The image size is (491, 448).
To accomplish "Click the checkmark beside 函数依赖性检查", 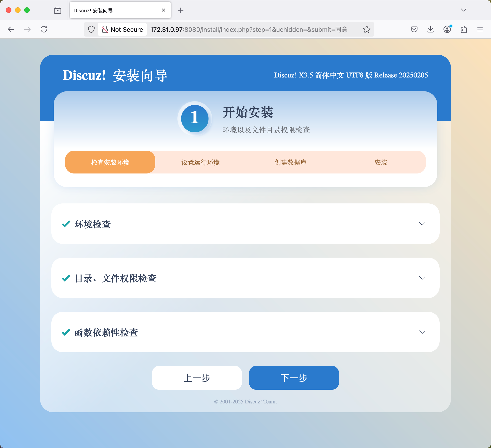I will click(x=66, y=332).
